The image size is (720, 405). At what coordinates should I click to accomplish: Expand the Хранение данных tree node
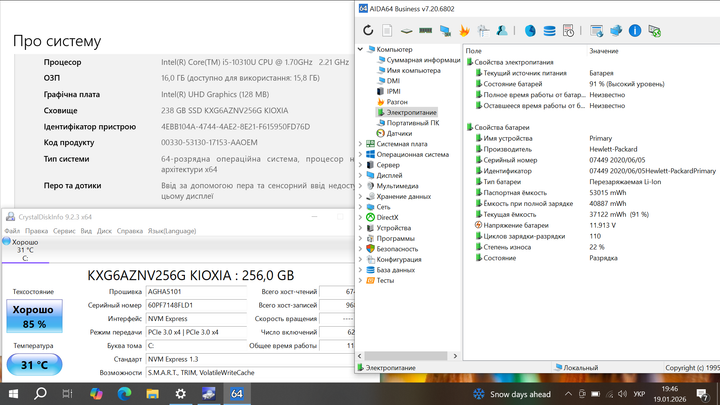tap(360, 197)
